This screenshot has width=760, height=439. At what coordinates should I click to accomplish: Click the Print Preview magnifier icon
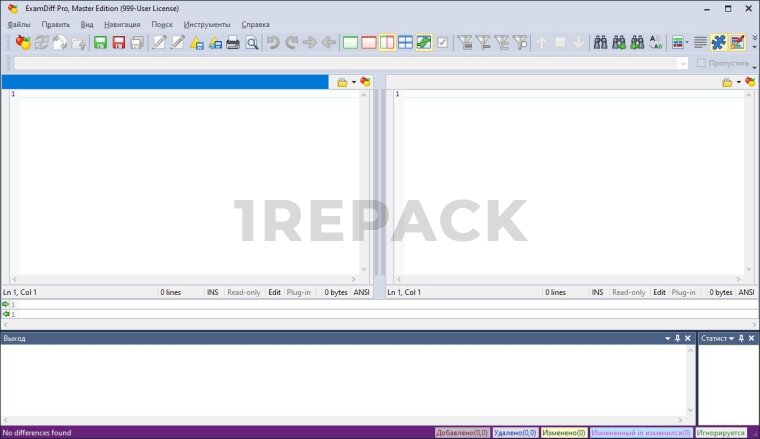coord(252,43)
